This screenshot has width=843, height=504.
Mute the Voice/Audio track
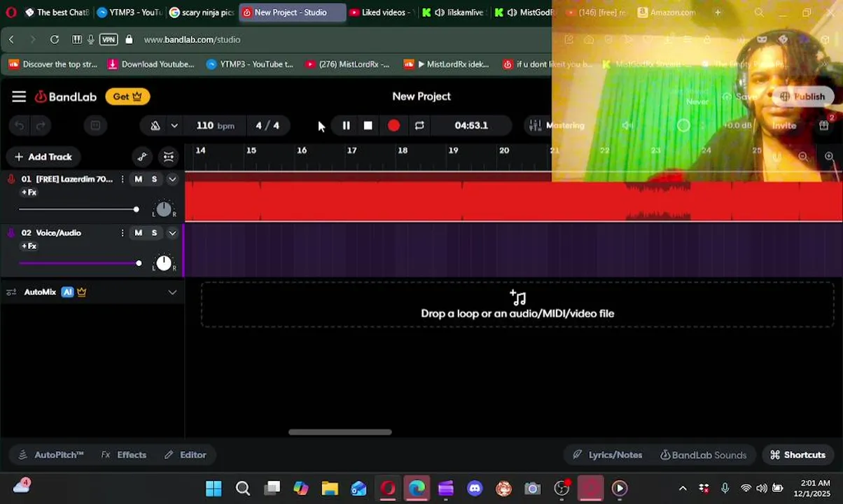coord(138,233)
